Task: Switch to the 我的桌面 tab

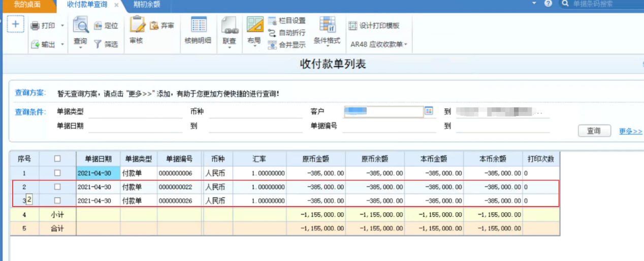Action: pos(26,5)
